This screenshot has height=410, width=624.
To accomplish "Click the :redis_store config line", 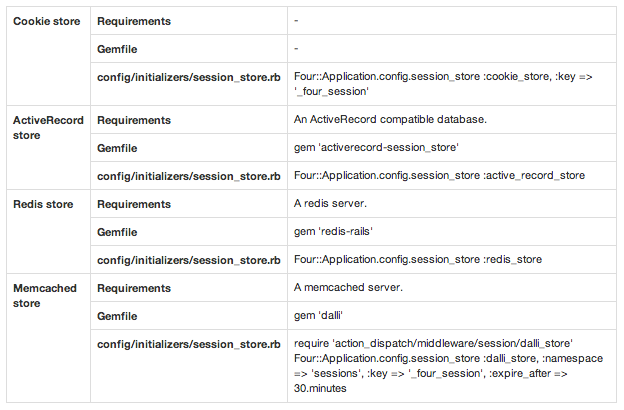I will point(418,260).
